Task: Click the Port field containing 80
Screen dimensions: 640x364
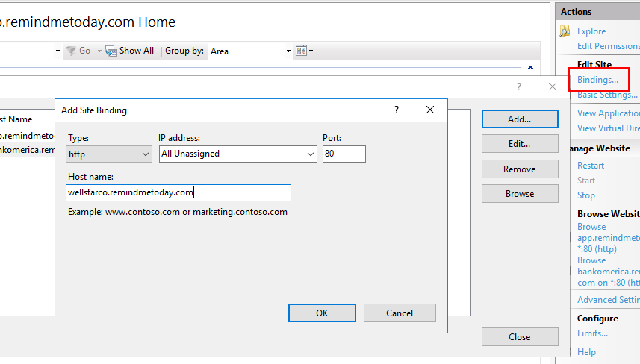Action: click(344, 154)
